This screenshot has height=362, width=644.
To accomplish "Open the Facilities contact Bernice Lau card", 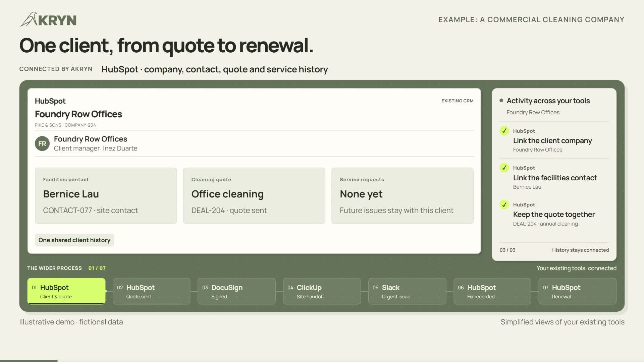I will coord(106,196).
